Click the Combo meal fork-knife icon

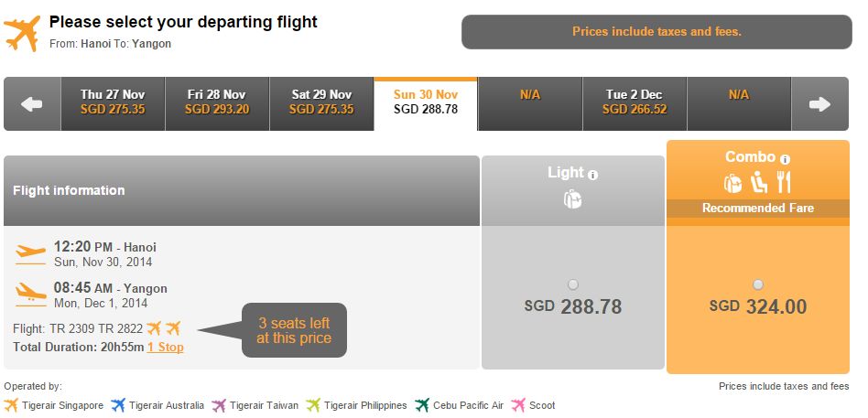coord(784,182)
